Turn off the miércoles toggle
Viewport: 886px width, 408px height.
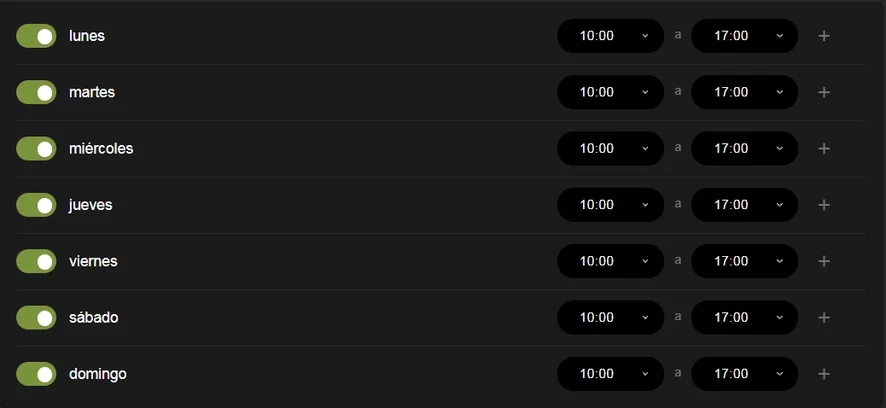pos(36,148)
